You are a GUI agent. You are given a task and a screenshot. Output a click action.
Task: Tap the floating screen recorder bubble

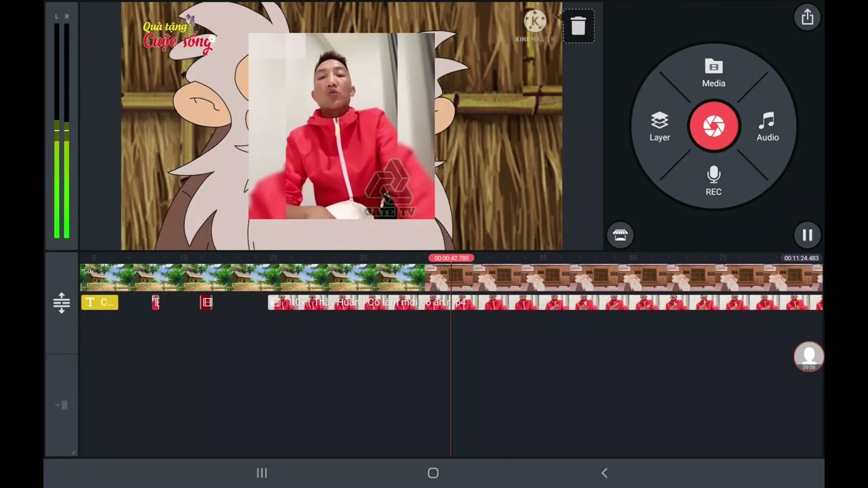pos(808,357)
